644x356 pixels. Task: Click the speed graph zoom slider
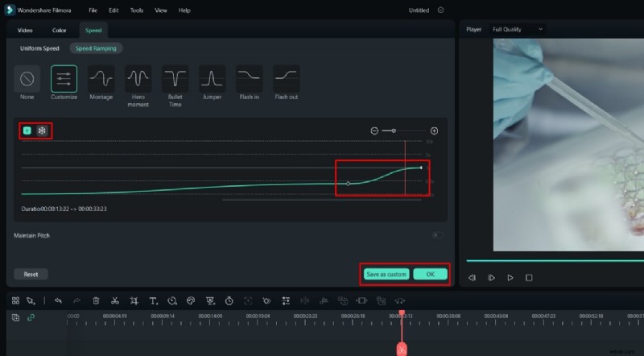pos(394,130)
